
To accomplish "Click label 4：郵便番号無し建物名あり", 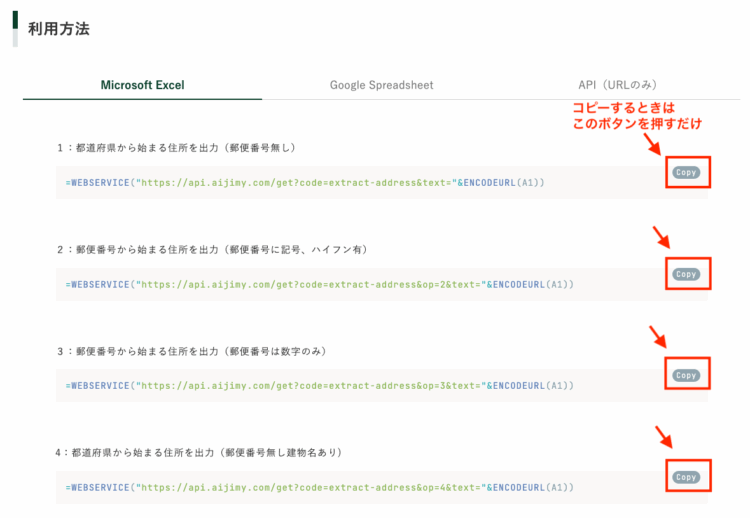I will point(199,452).
